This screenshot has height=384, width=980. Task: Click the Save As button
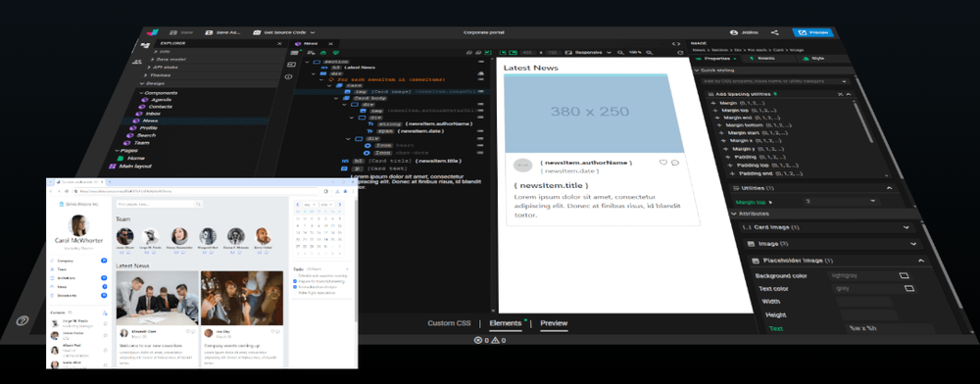[x=223, y=32]
